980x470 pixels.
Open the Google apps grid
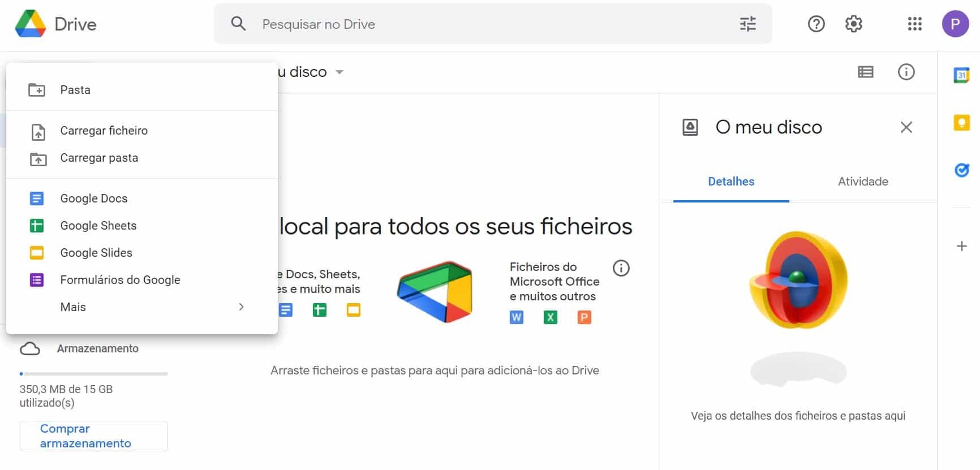point(914,24)
